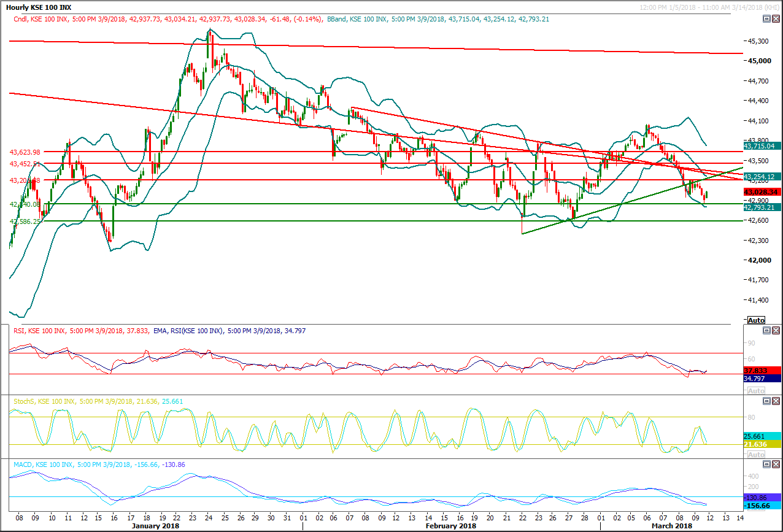Click the 42,586.25 support level label

25,222
